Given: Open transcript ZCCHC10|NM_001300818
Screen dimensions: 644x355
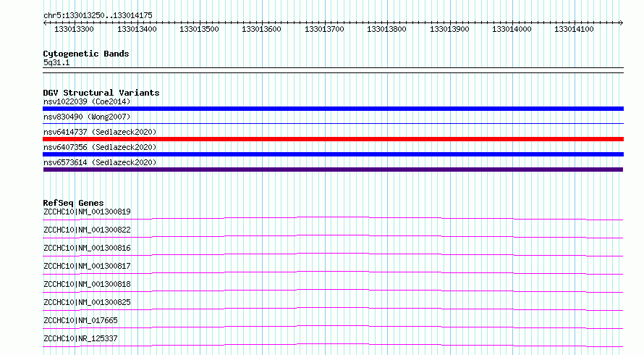Looking at the screenshot, I should coord(87,284).
